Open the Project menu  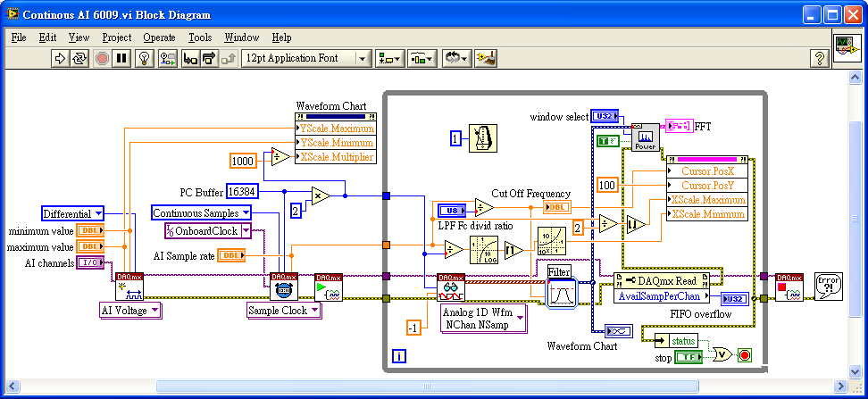[x=117, y=37]
